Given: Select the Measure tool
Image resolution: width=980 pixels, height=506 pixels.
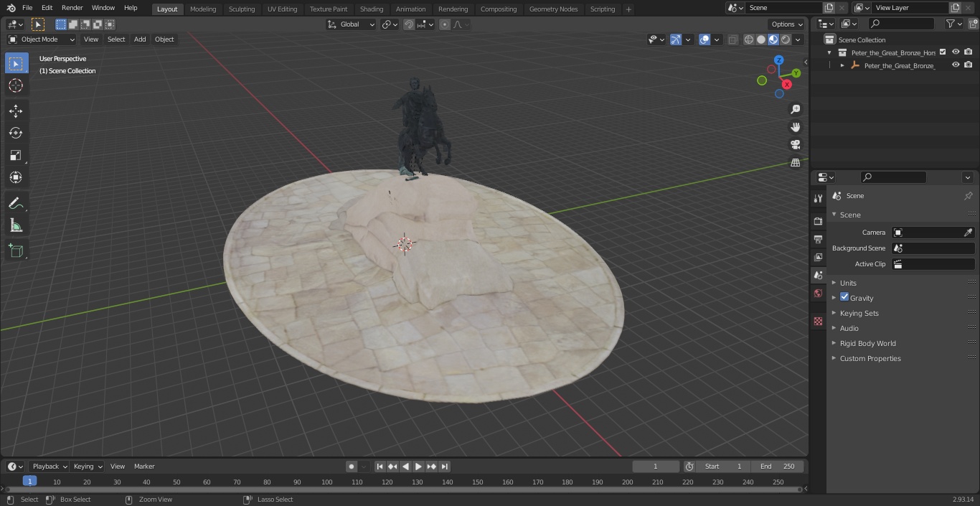Looking at the screenshot, I should [16, 226].
